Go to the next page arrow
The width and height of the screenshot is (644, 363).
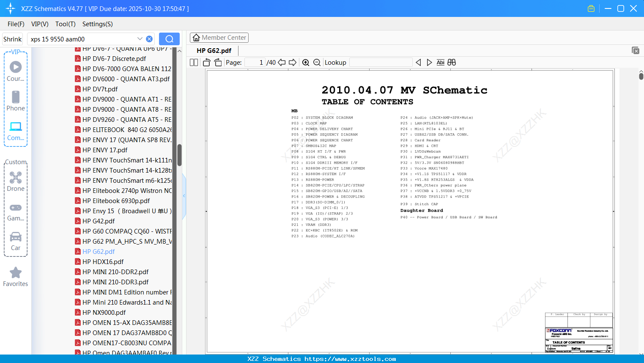click(293, 62)
